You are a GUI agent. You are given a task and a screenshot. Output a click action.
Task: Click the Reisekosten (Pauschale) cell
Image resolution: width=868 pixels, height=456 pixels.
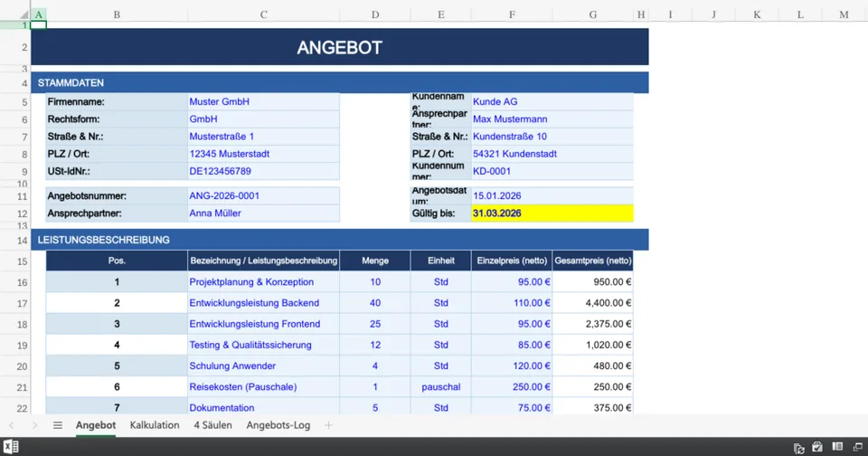(x=263, y=387)
